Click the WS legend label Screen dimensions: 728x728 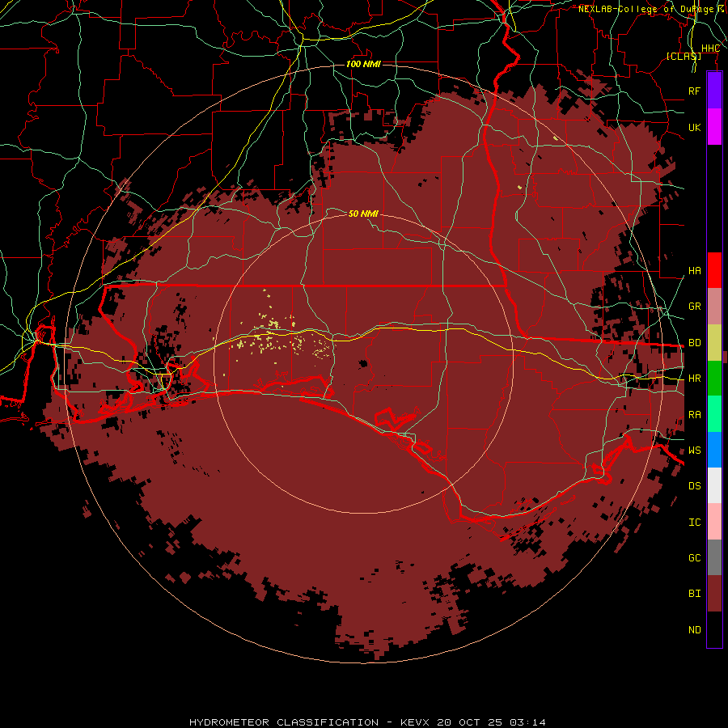click(x=694, y=450)
